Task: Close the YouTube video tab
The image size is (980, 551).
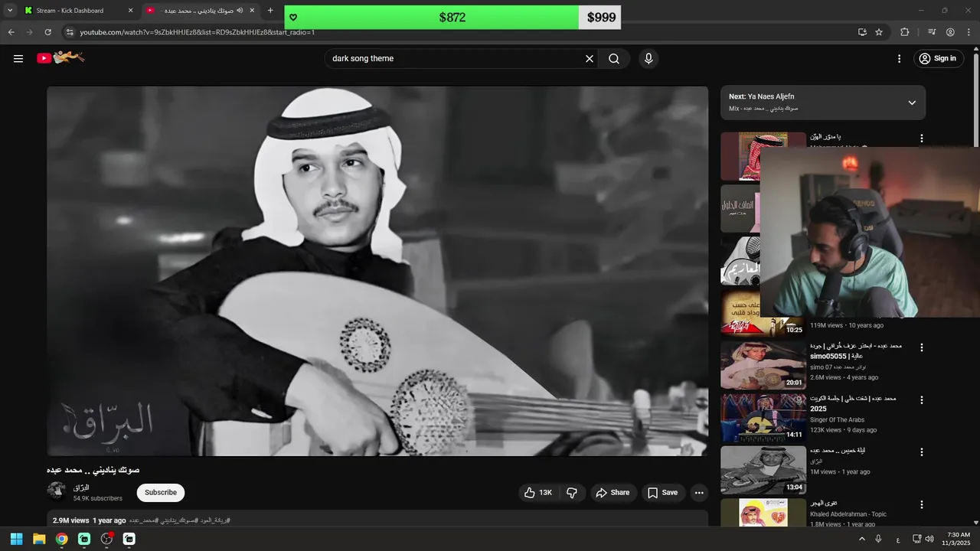Action: click(x=252, y=10)
